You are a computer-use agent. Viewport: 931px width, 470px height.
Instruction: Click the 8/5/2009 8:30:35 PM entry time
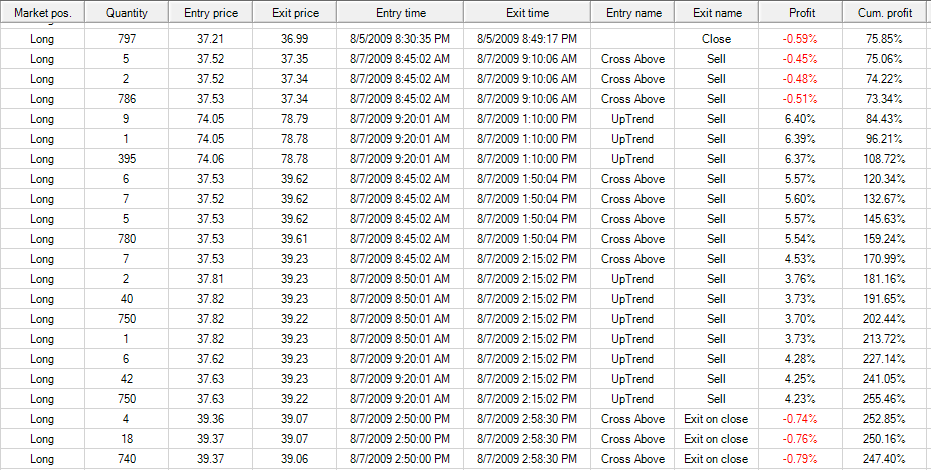pyautogui.click(x=400, y=39)
